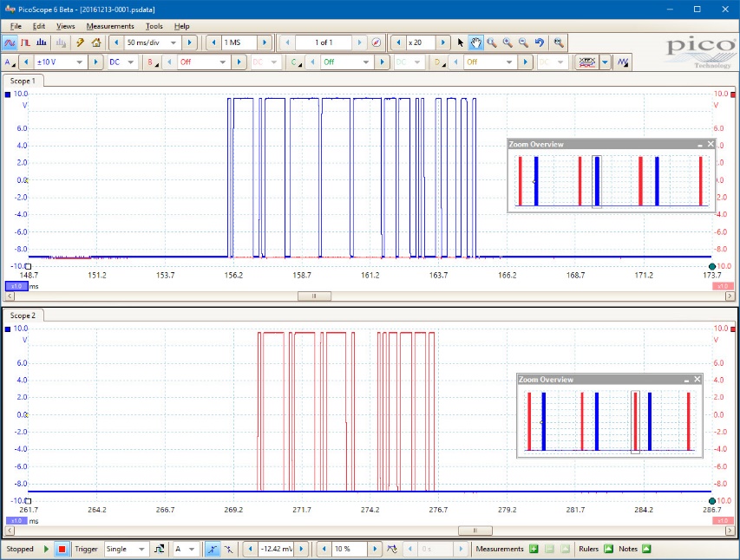The height and width of the screenshot is (560, 740).
Task: Select the scope view icon
Action: click(x=11, y=42)
